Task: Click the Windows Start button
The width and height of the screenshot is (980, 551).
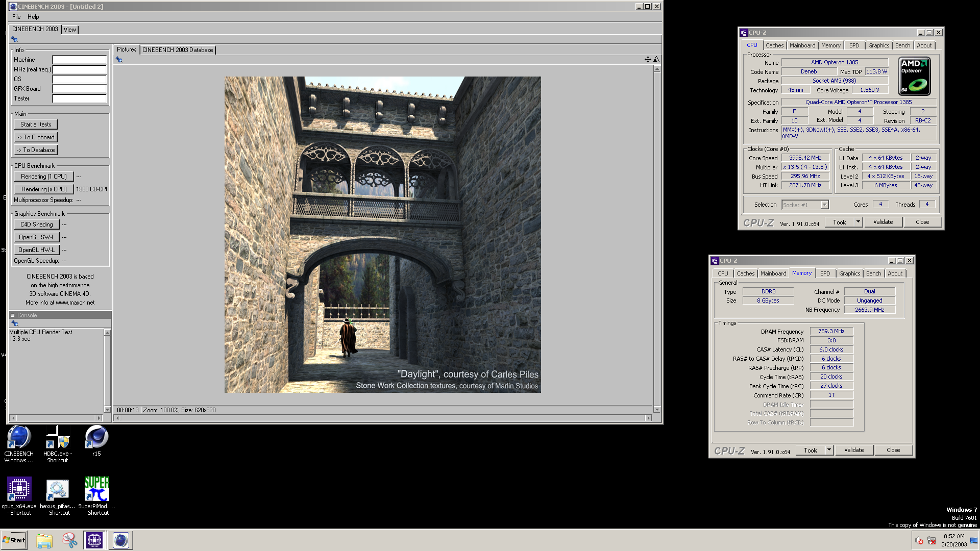Action: tap(14, 540)
